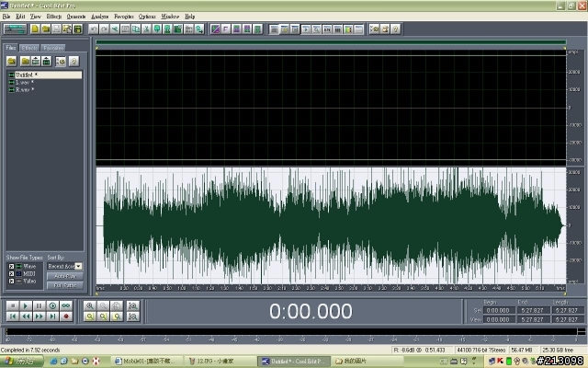Toggle looped playback with the infinity icon
Viewport: 588px width, 368px height.
pos(66,305)
